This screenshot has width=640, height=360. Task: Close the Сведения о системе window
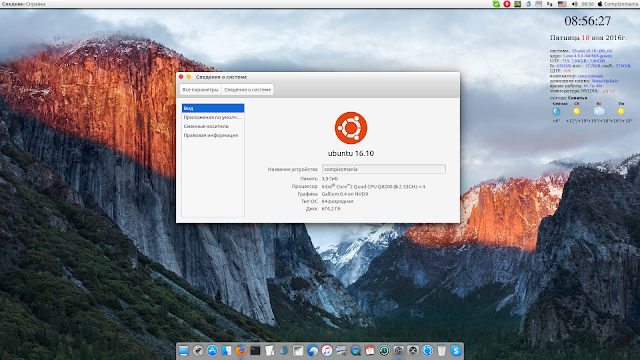coord(181,77)
